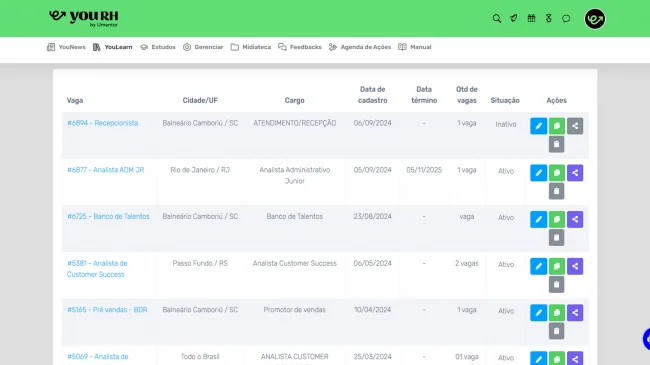The height and width of the screenshot is (365, 650).
Task: Share vacancy #5381 Analista de Customer Success
Action: click(x=575, y=266)
